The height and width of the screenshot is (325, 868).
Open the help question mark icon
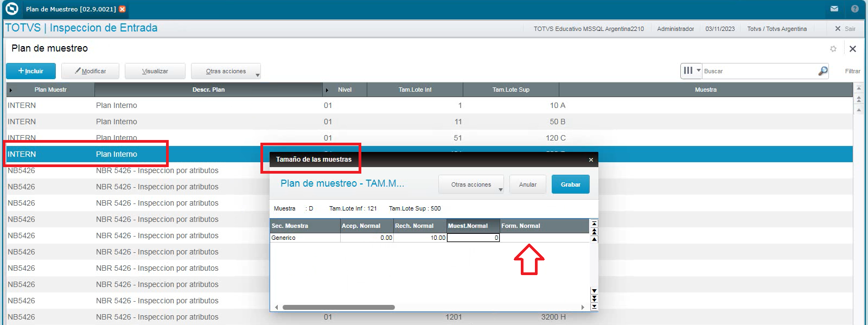tap(855, 9)
